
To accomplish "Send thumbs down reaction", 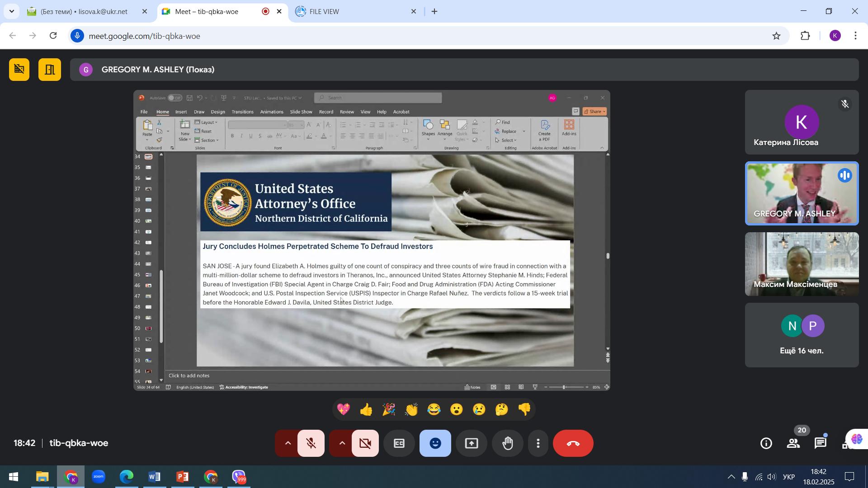I will (524, 410).
